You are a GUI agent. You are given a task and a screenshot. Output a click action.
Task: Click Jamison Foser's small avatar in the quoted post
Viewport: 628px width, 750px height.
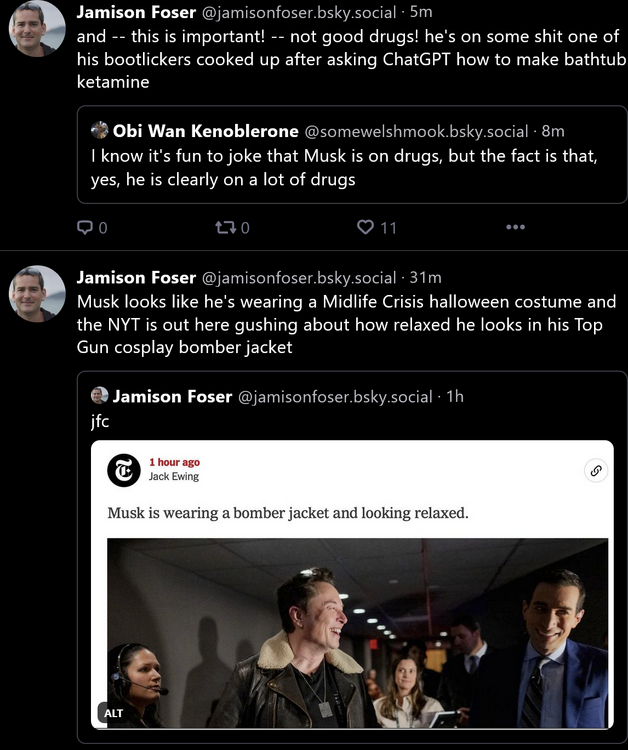pyautogui.click(x=100, y=396)
